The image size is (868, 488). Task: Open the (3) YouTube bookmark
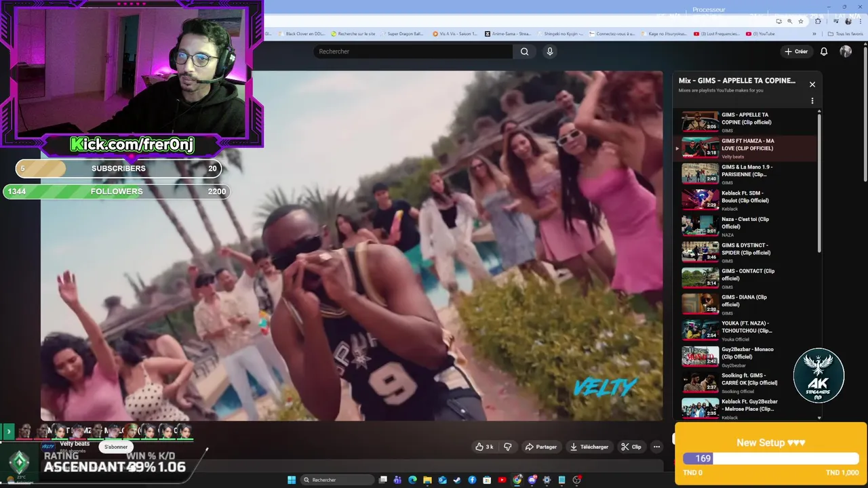coord(760,34)
